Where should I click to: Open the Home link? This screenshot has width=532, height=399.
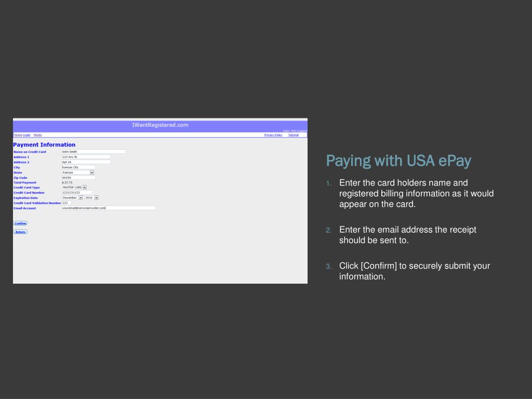tap(18, 135)
